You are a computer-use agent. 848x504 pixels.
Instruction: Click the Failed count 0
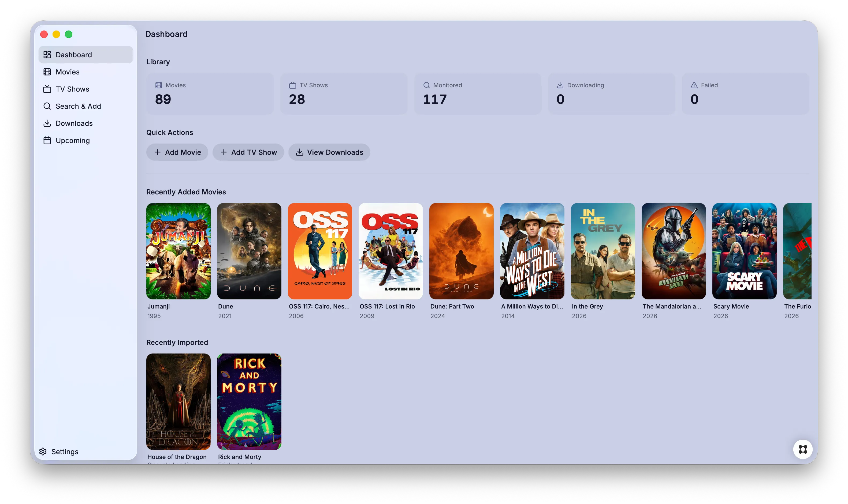click(x=694, y=99)
